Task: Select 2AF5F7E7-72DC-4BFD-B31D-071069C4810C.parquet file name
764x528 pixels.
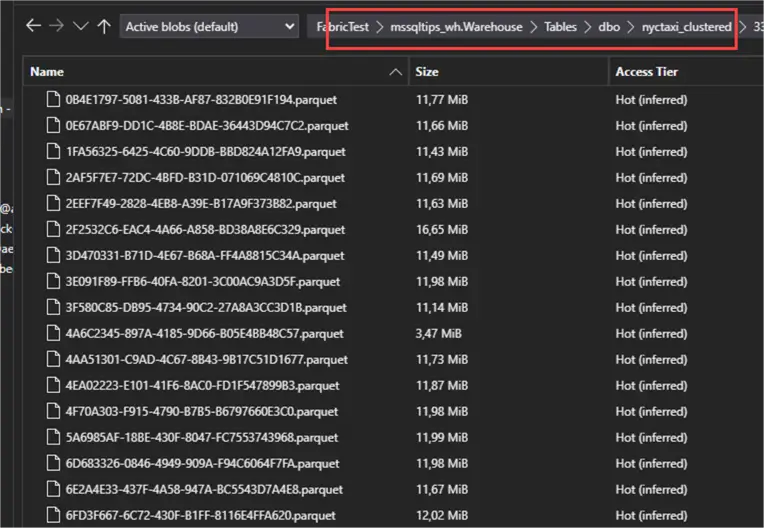Action: pos(205,178)
